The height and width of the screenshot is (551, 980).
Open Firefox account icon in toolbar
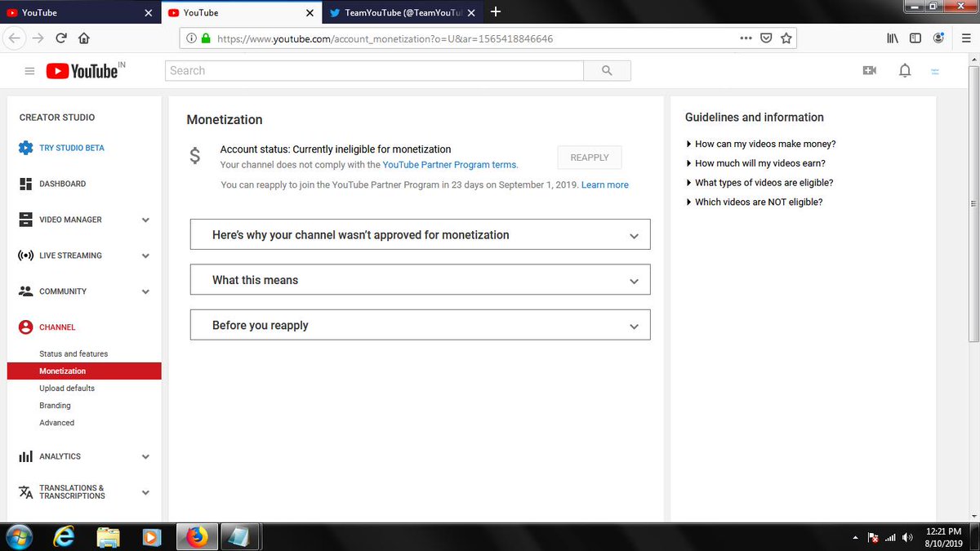[x=939, y=38]
